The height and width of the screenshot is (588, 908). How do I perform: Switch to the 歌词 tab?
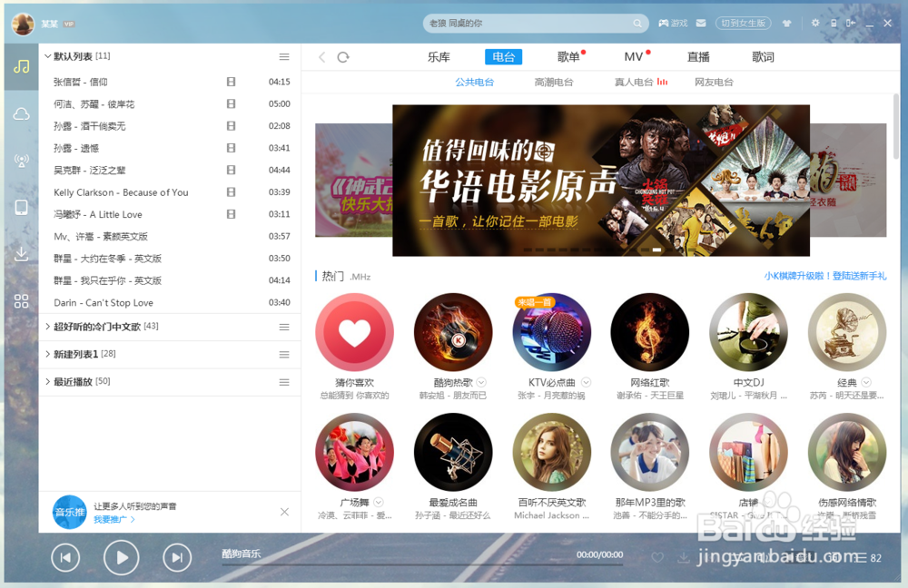pyautogui.click(x=764, y=57)
